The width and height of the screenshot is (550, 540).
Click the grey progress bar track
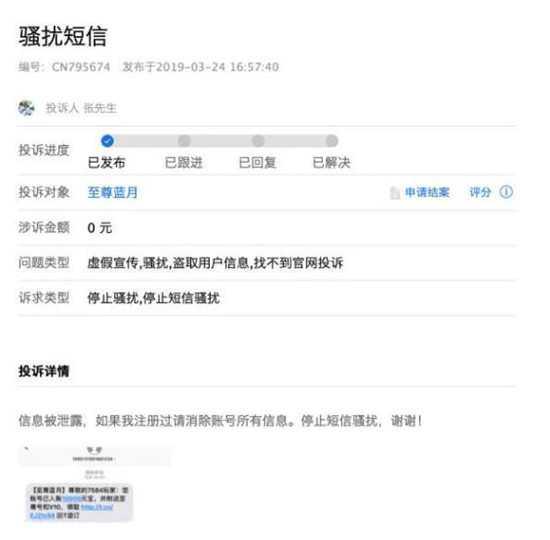click(220, 141)
